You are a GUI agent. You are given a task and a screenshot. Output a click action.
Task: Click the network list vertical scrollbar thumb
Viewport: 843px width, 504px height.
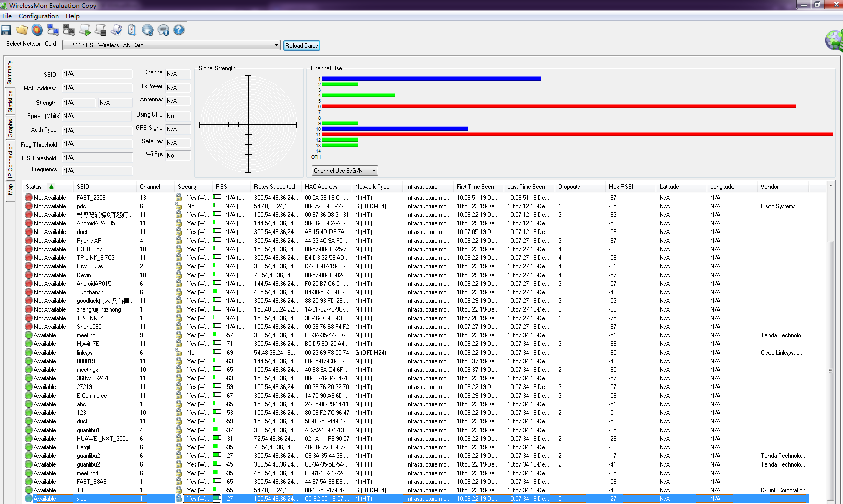tap(830, 370)
